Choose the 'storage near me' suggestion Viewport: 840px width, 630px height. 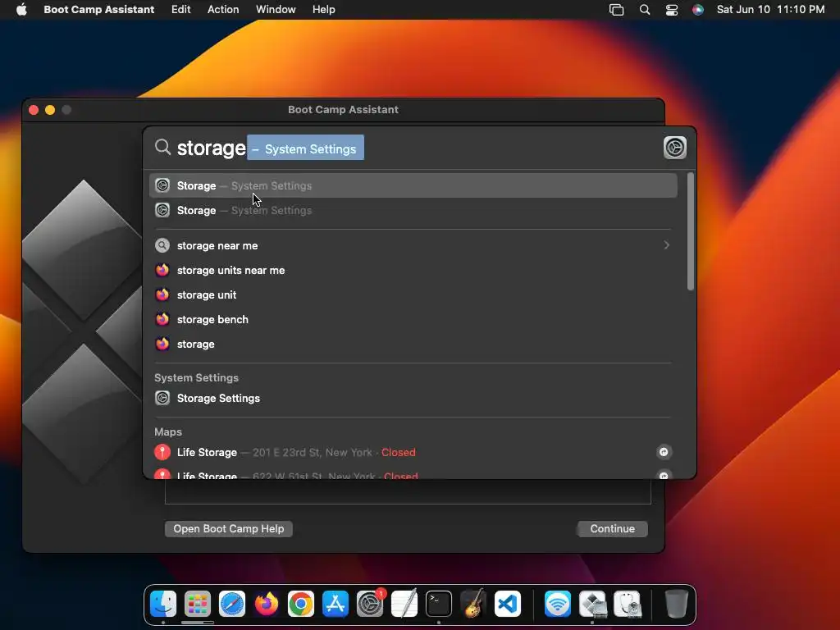point(413,245)
